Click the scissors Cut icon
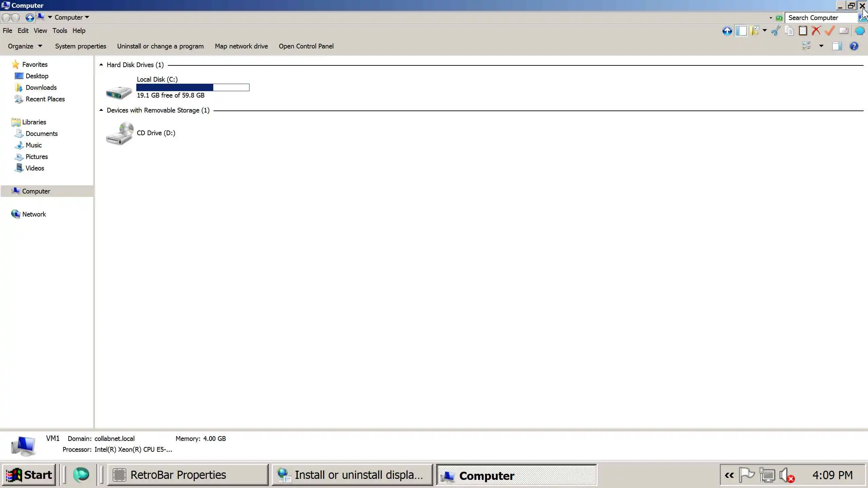This screenshot has height=488, width=868. click(776, 31)
